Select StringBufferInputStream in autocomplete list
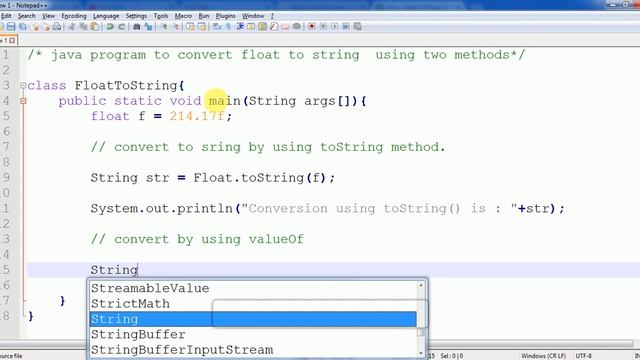 [253, 350]
